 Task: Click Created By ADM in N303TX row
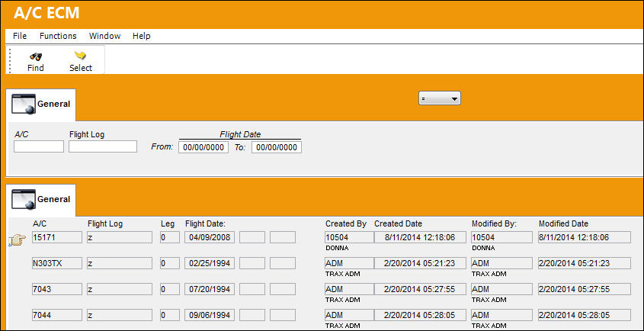[x=349, y=263]
